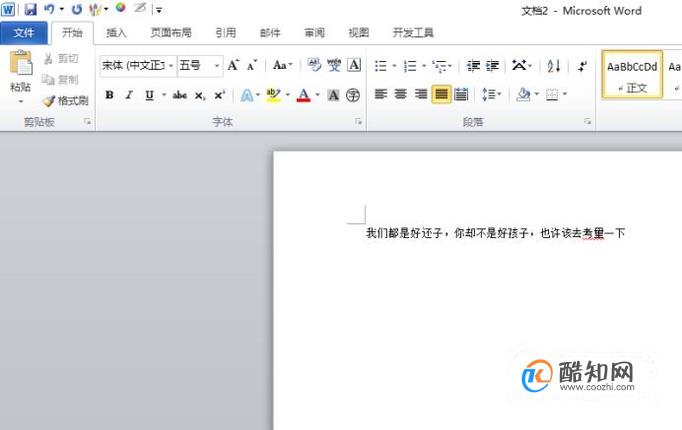Toggle Show/Hide paragraph marks
This screenshot has width=682, height=430.
tap(582, 66)
